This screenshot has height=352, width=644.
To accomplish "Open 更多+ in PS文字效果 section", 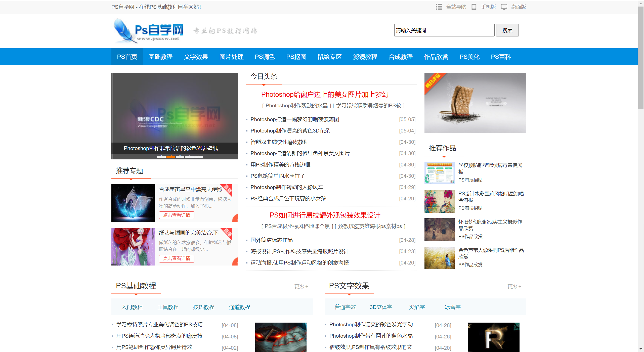I will tap(514, 286).
